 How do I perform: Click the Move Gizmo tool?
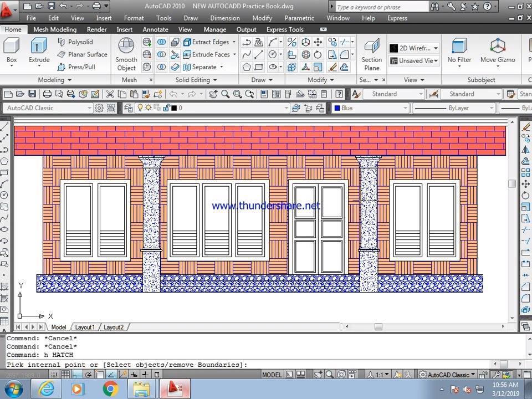click(498, 51)
